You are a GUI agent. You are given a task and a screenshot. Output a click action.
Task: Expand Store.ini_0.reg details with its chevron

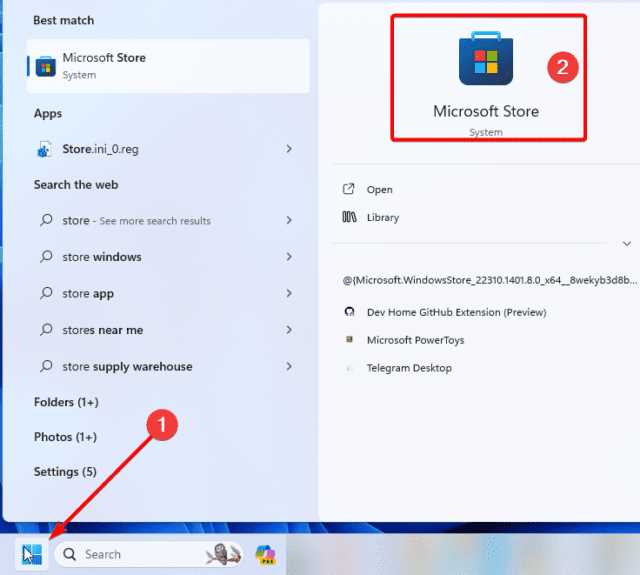pyautogui.click(x=289, y=149)
